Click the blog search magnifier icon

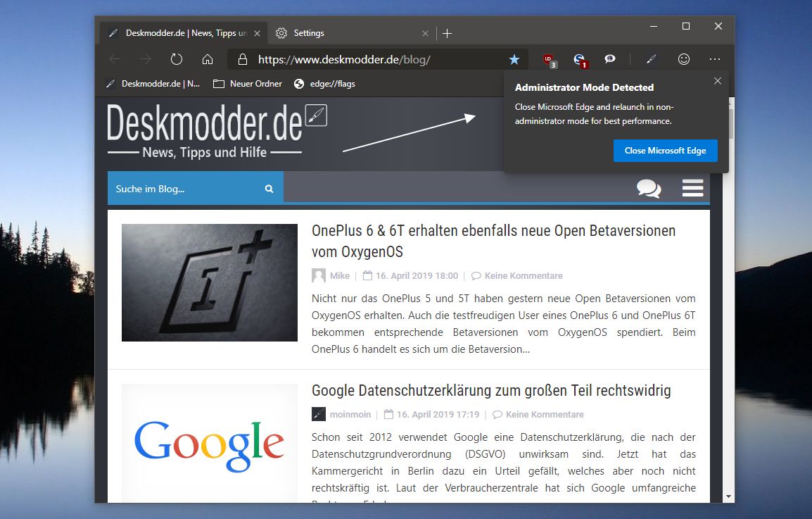pos(269,189)
